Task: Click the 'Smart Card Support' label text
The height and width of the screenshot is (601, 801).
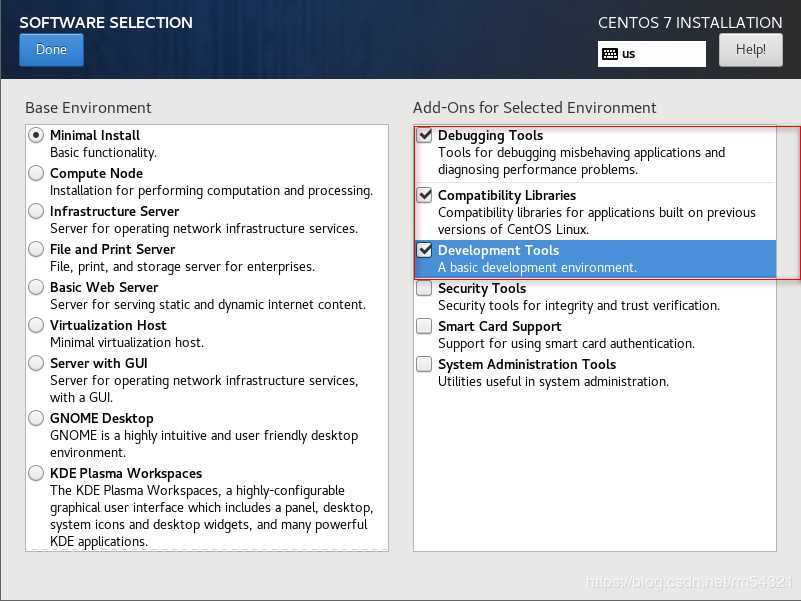Action: tap(500, 327)
